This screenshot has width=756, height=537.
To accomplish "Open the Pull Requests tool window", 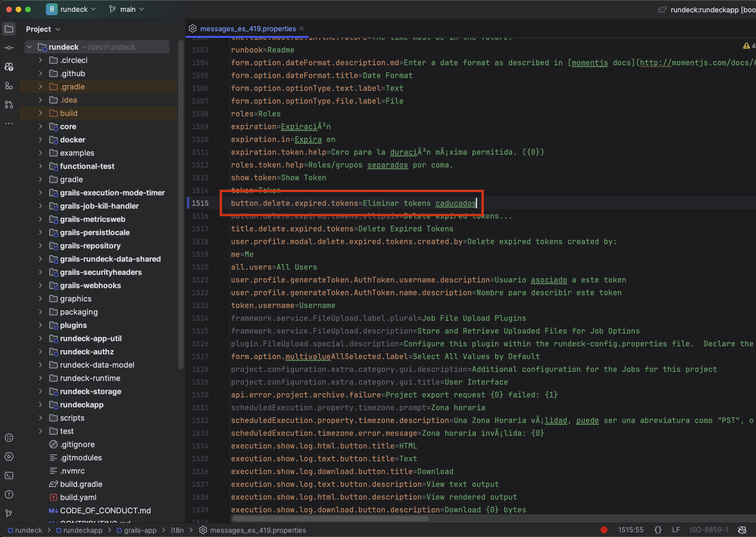I will 9,105.
